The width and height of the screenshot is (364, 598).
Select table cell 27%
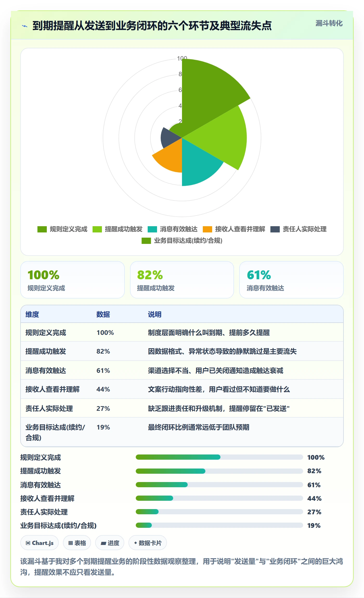click(103, 408)
